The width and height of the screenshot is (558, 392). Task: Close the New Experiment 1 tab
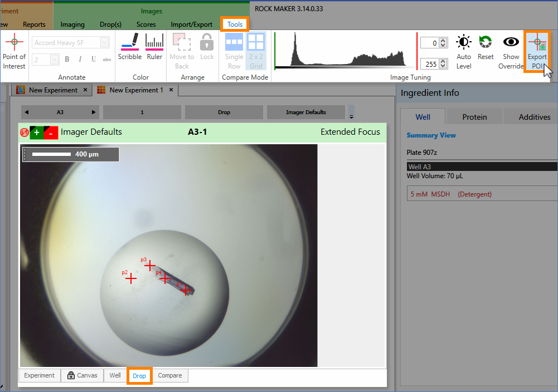point(171,90)
